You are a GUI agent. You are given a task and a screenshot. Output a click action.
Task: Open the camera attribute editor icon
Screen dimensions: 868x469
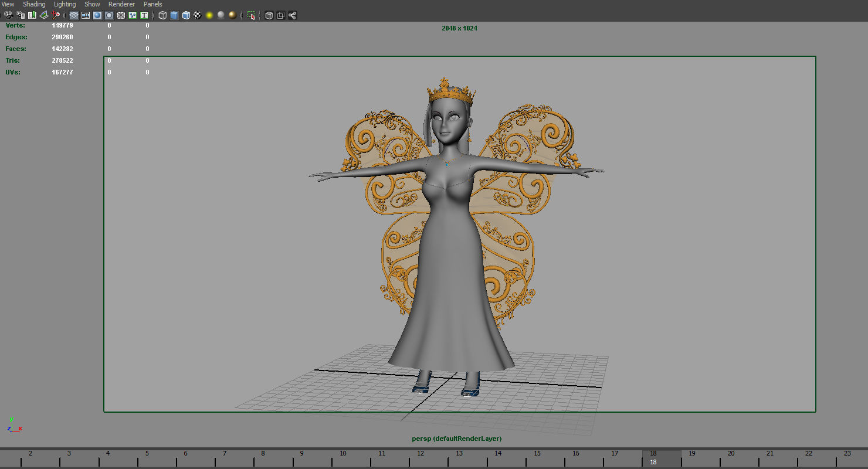tap(19, 15)
